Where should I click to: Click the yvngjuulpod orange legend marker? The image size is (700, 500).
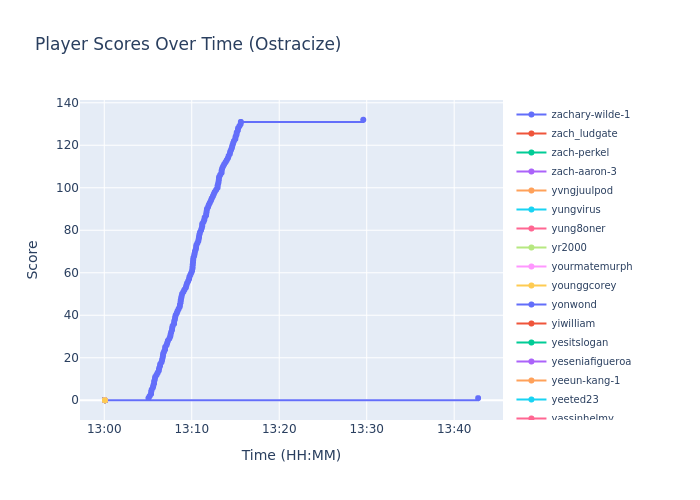[531, 191]
